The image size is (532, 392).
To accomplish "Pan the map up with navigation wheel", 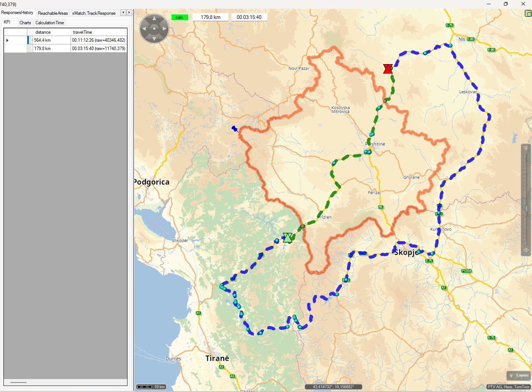I will coord(154,18).
